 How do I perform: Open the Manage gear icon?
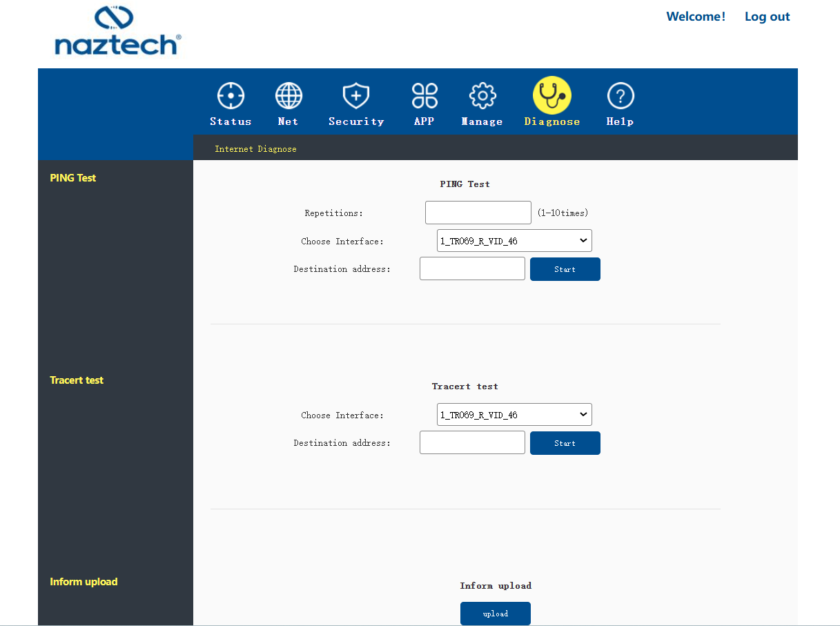tap(482, 96)
